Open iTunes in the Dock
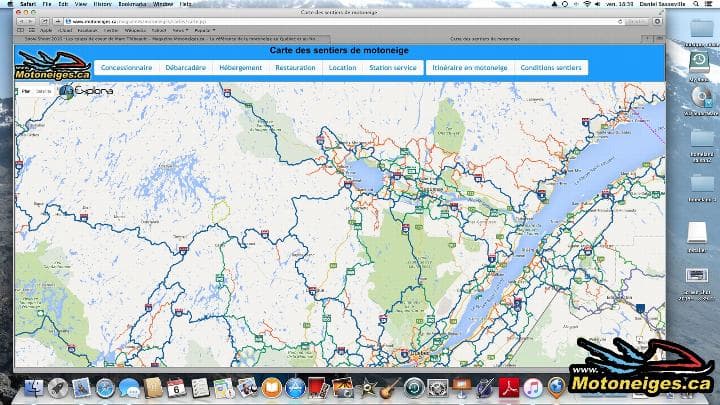The height and width of the screenshot is (405, 720). 533,388
